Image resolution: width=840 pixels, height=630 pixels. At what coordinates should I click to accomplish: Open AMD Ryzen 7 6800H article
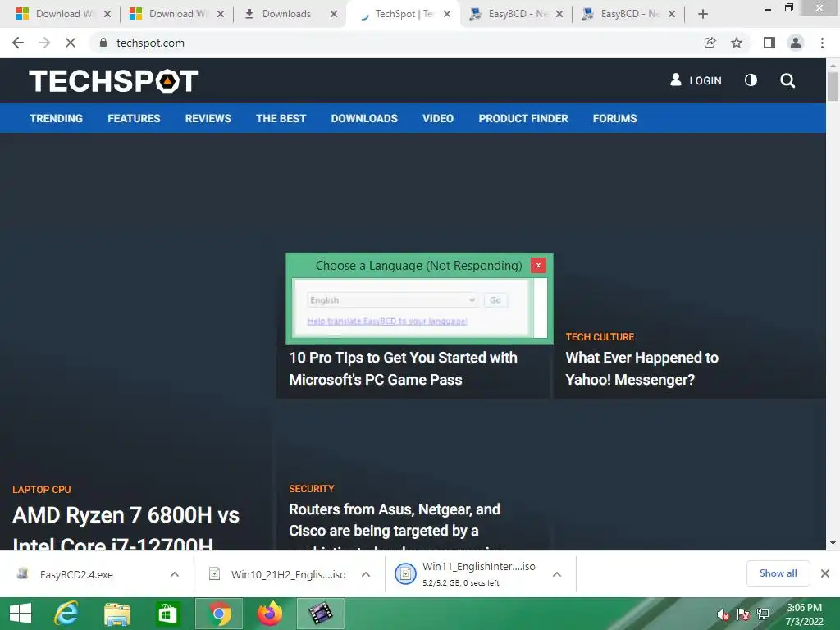click(126, 529)
